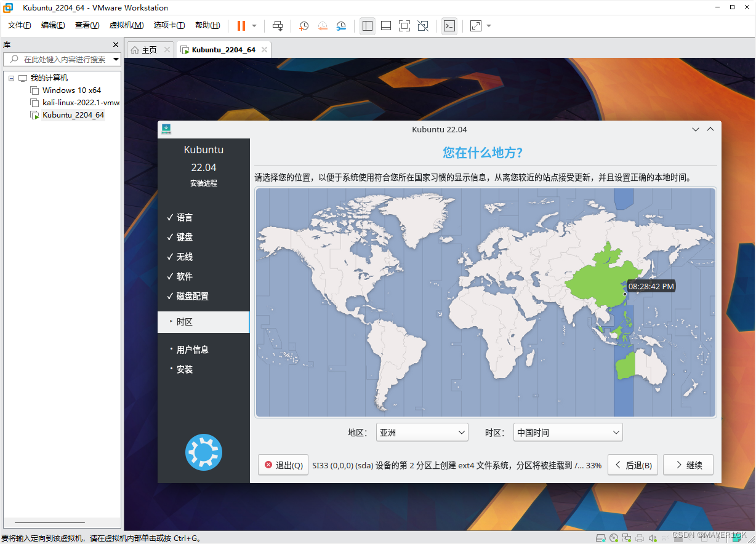Image resolution: width=756 pixels, height=544 pixels.
Task: Pause the virtual machine with the orange pause icon
Action: (241, 26)
